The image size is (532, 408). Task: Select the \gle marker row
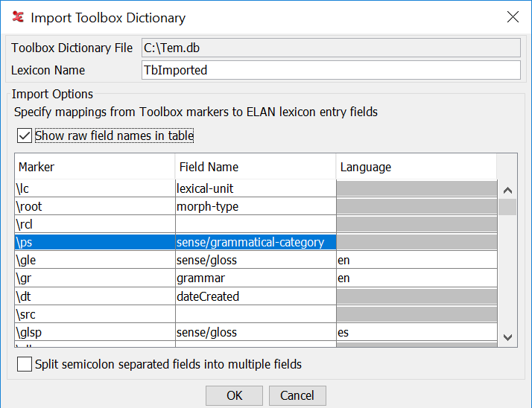pyautogui.click(x=94, y=260)
